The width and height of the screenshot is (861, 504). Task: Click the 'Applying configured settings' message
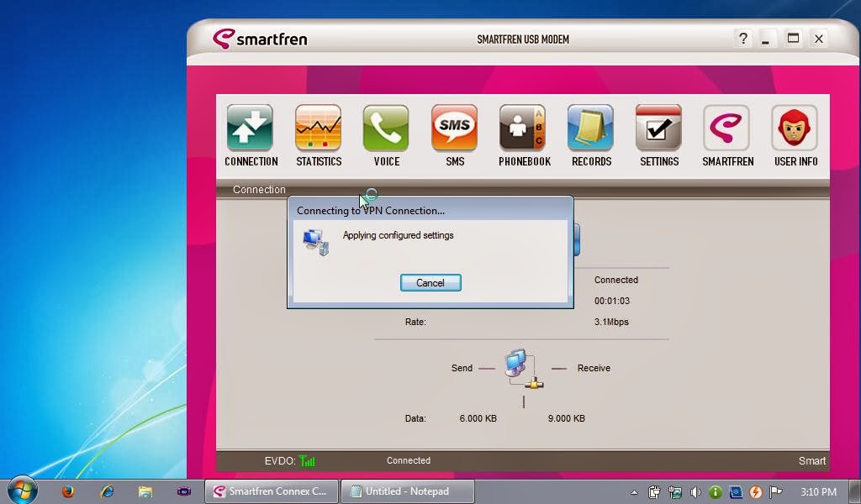click(398, 235)
